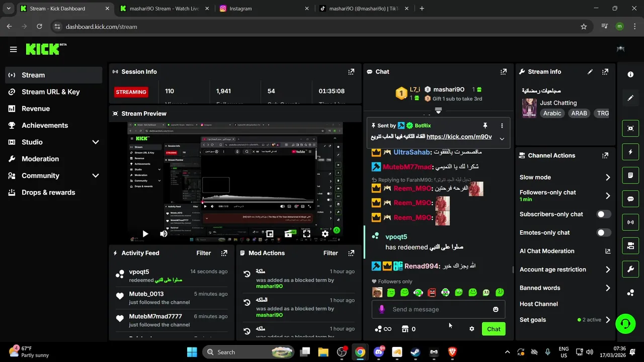
Task: Open chat settings gear icon
Action: tap(471, 329)
